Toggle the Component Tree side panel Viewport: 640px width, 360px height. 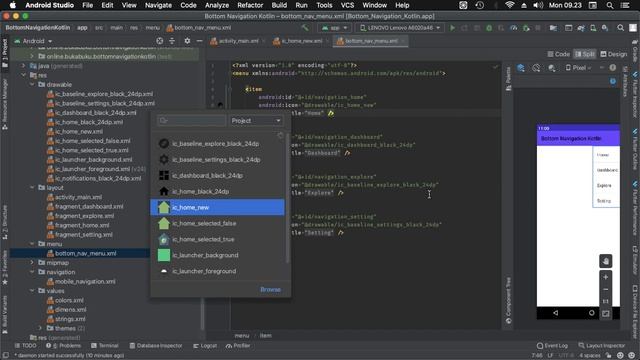[x=508, y=300]
